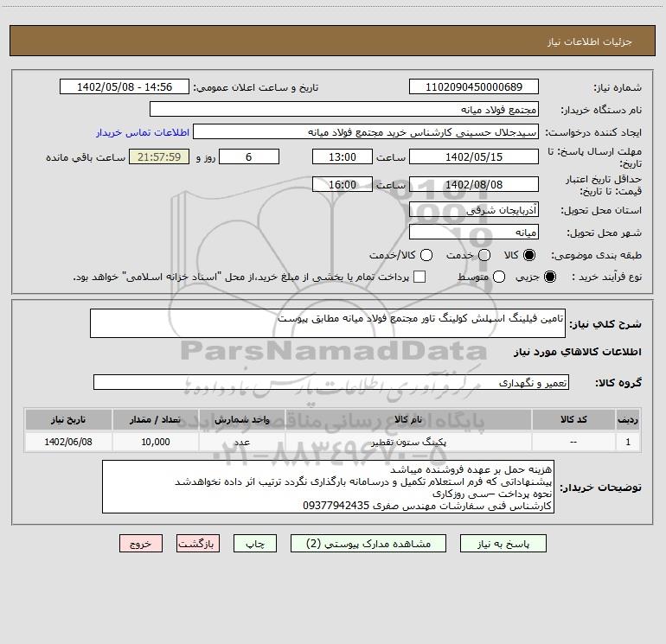Click the شماره نیاز field 1102090450000689

[x=474, y=86]
